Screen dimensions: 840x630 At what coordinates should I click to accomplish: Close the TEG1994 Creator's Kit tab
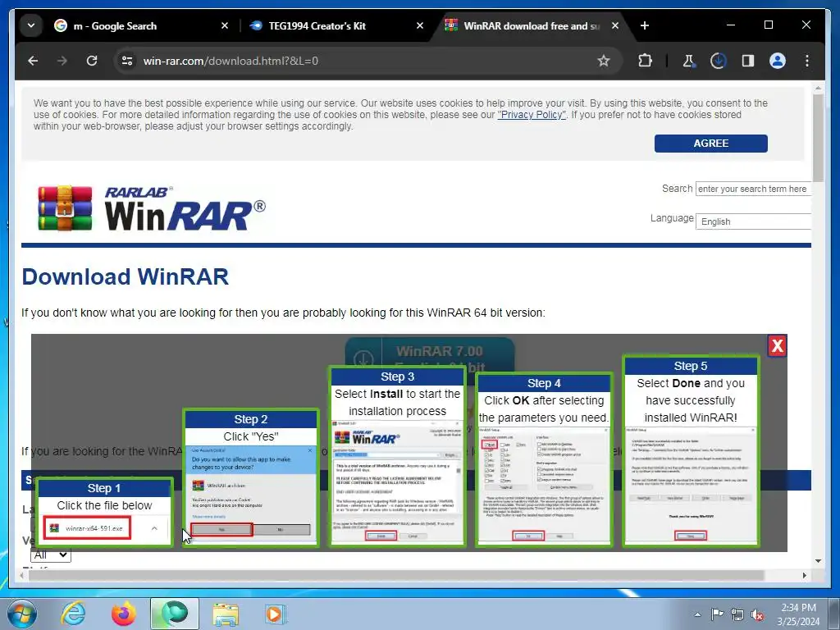click(420, 25)
